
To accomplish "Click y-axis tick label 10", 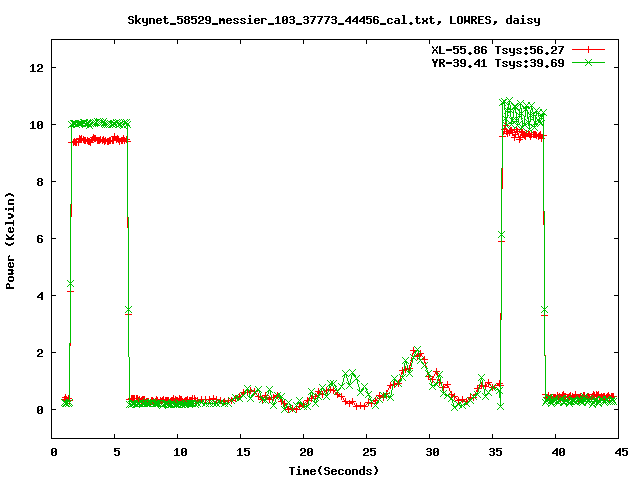I will pos(36,125).
